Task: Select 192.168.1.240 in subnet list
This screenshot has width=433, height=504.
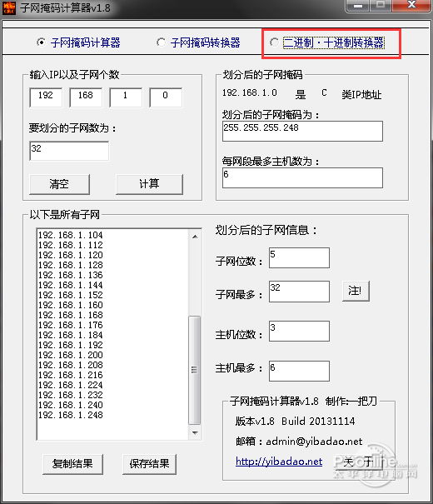Action: pos(70,405)
